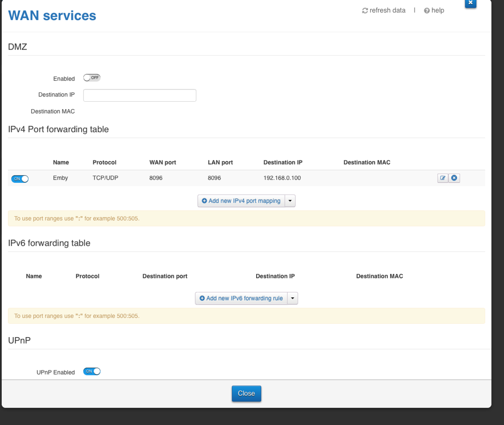Click the refresh data link
The height and width of the screenshot is (425, 504).
click(x=384, y=10)
